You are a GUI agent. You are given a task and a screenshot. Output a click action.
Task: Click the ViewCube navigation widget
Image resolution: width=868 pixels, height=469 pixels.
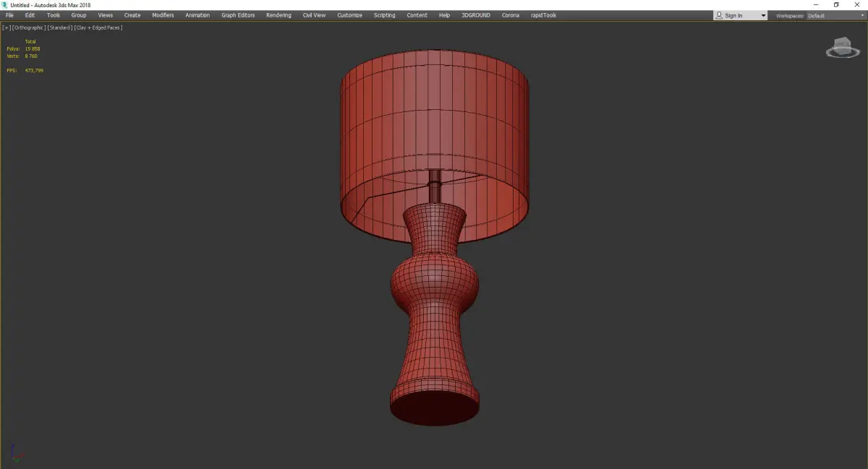[842, 49]
